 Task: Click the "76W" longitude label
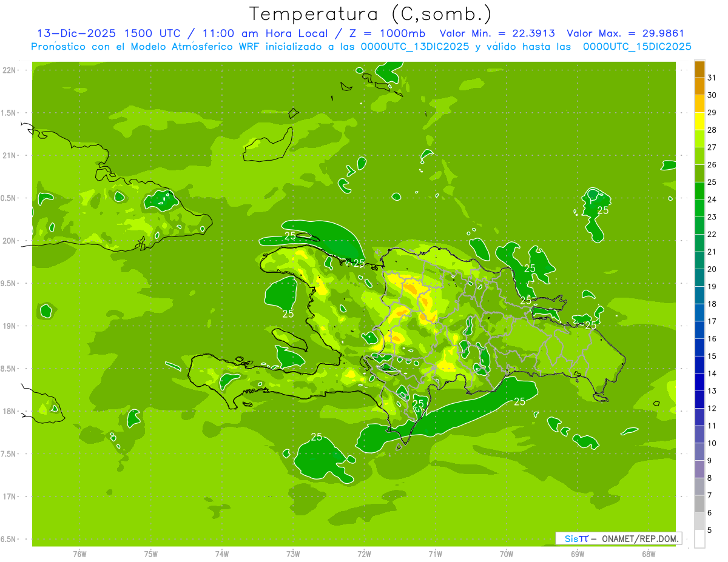tap(79, 554)
